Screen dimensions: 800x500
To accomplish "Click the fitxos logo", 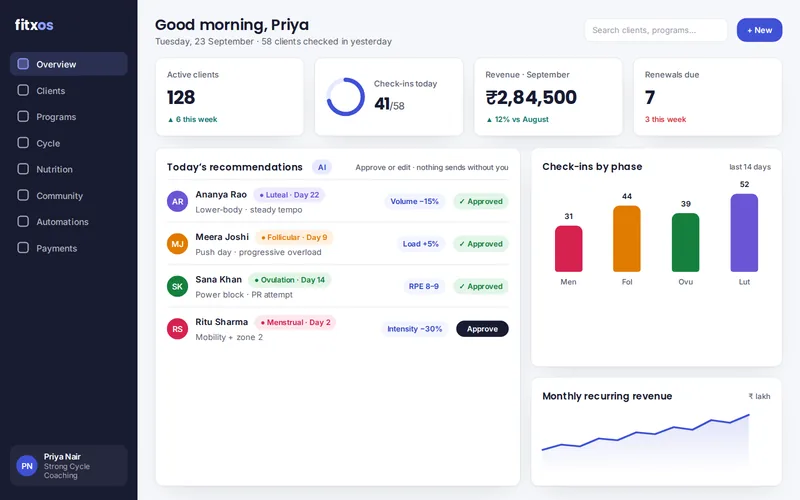I will (x=34, y=24).
